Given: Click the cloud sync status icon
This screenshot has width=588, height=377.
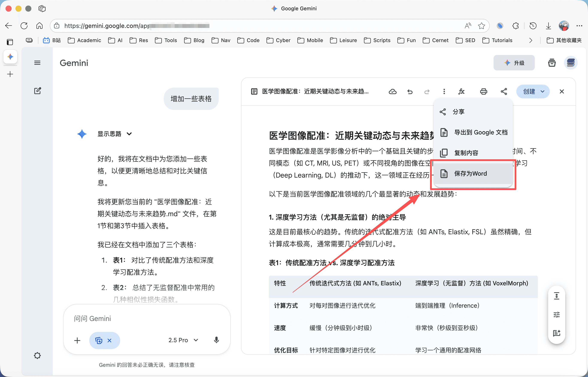Looking at the screenshot, I should point(393,91).
